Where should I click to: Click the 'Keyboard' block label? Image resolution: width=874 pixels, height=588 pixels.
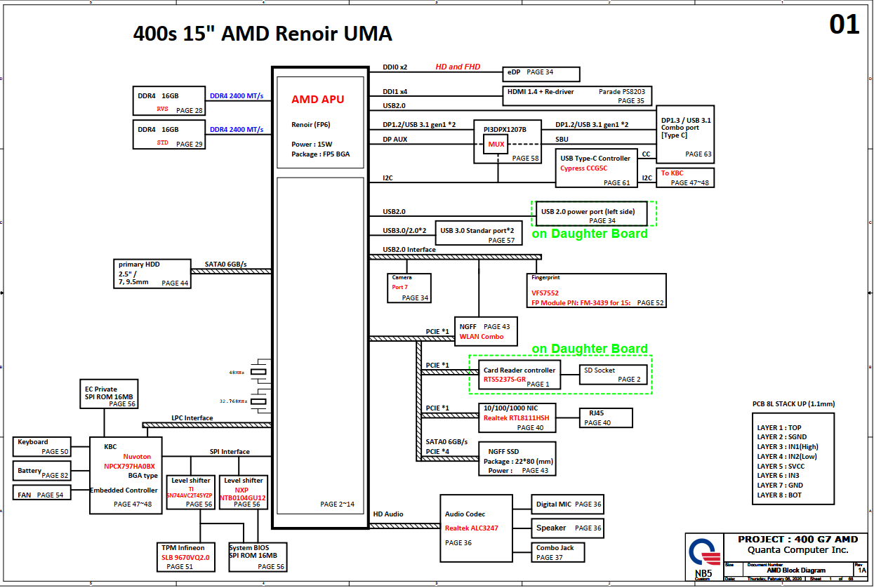point(33,442)
